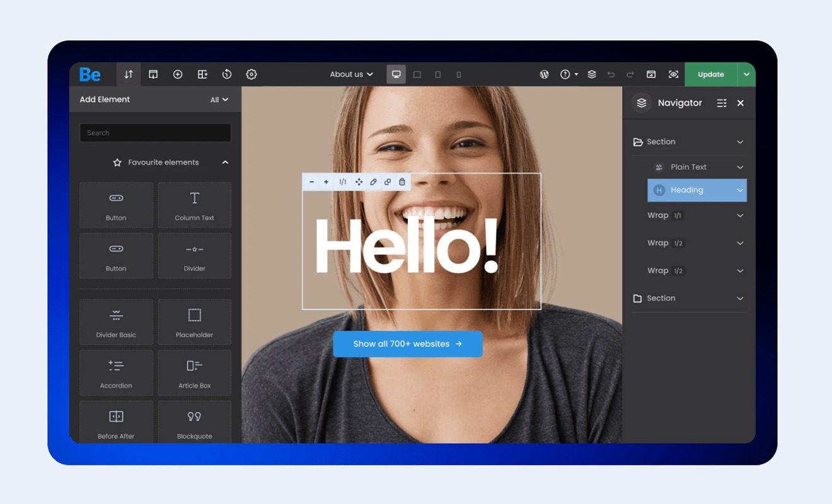Switch to desktop preview mode
832x504 pixels.
tap(396, 74)
